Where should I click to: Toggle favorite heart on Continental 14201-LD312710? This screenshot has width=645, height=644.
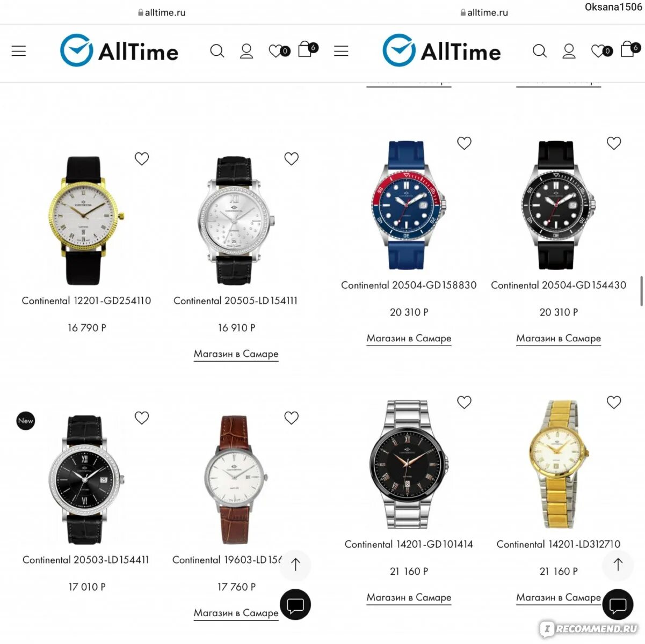(614, 402)
